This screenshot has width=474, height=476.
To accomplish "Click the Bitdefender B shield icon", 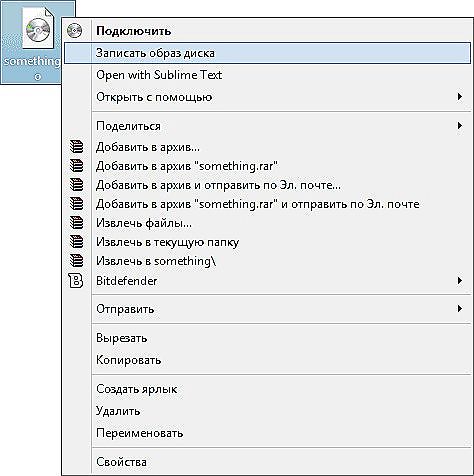I will 76,281.
